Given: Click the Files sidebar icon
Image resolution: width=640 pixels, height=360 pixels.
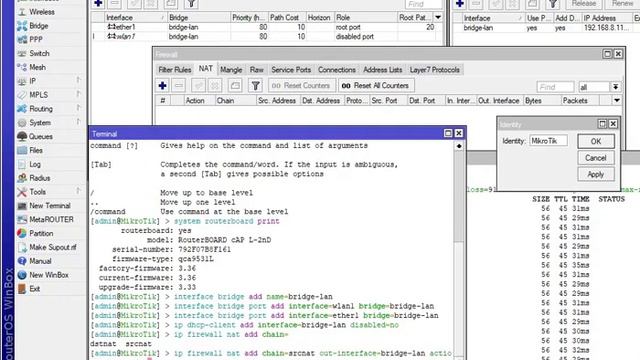Looking at the screenshot, I should click(x=22, y=150).
